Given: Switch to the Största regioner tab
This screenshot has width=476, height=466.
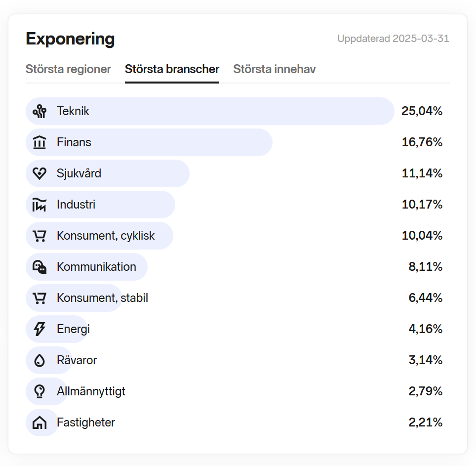Looking at the screenshot, I should pos(68,69).
